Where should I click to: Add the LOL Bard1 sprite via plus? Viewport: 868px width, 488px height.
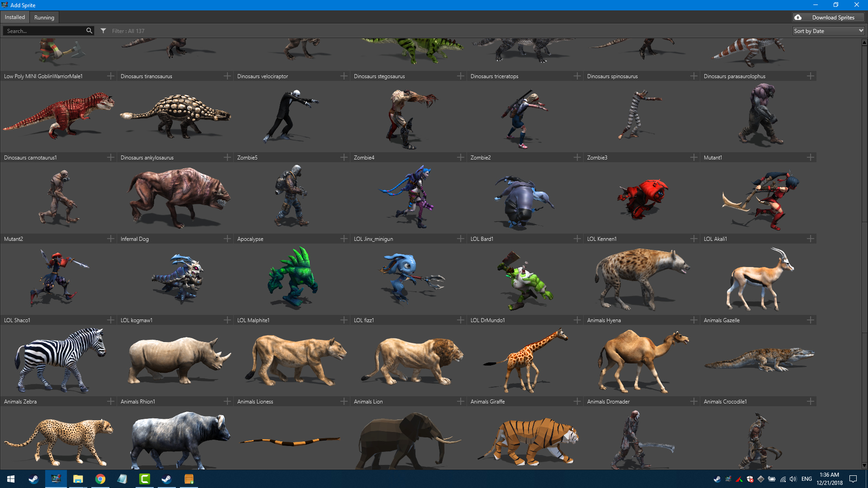[577, 239]
